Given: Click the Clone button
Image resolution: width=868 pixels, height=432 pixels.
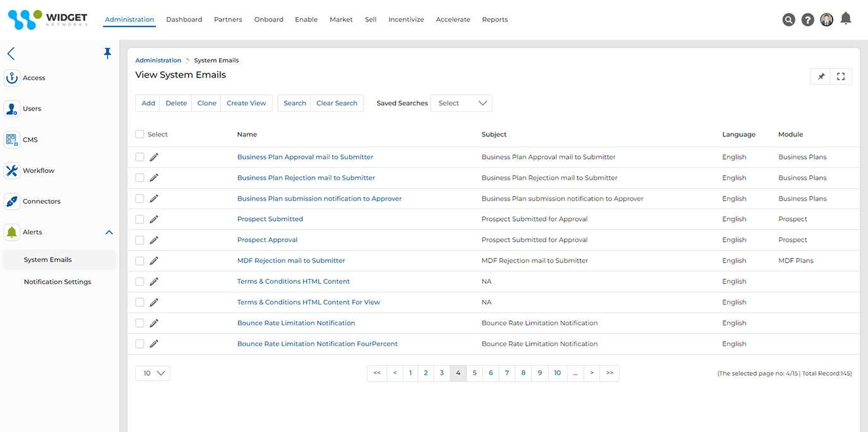Looking at the screenshot, I should click(x=206, y=103).
